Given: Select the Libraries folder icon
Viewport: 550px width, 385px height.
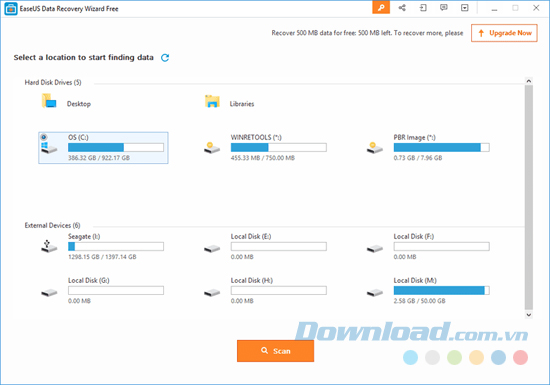Looking at the screenshot, I should click(x=212, y=101).
